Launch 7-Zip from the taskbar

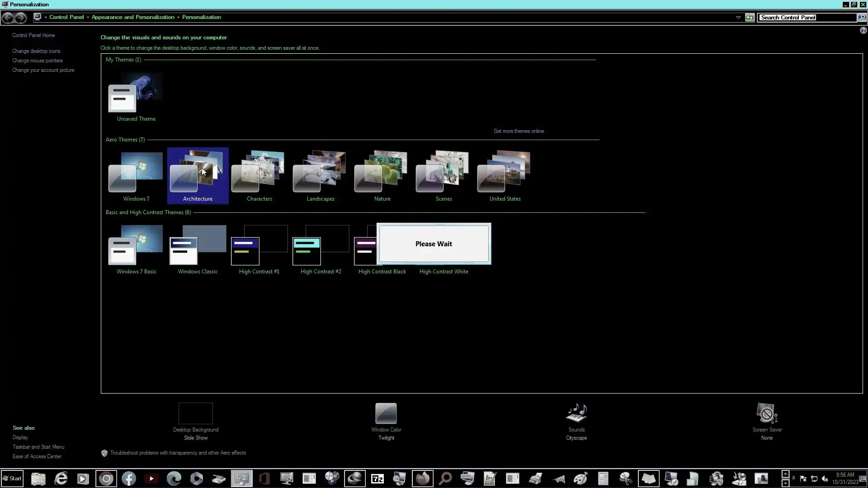[x=377, y=479]
